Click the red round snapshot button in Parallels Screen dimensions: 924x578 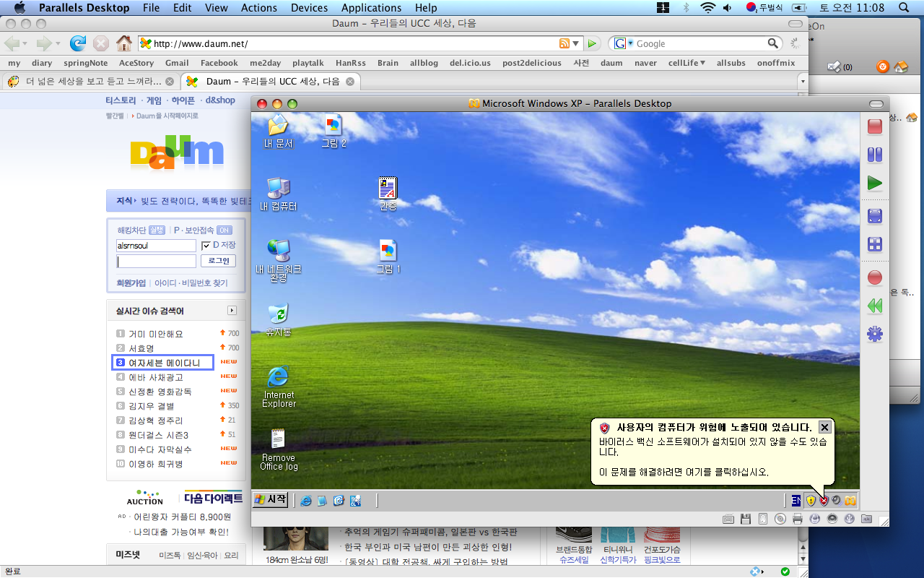click(875, 277)
